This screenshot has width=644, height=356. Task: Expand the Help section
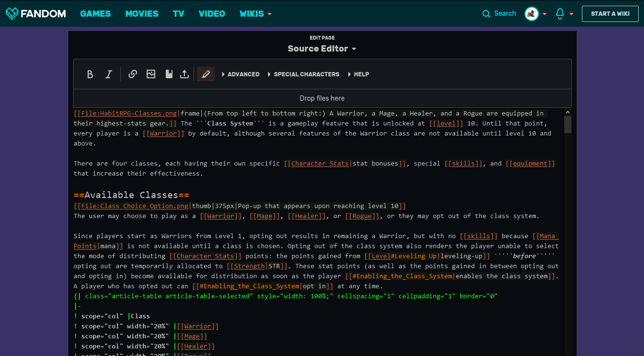(x=358, y=74)
